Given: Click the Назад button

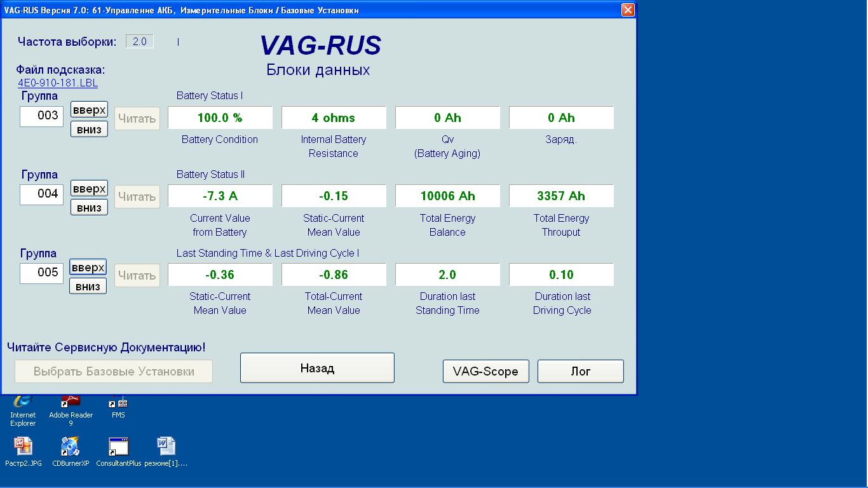Looking at the screenshot, I should (x=317, y=368).
